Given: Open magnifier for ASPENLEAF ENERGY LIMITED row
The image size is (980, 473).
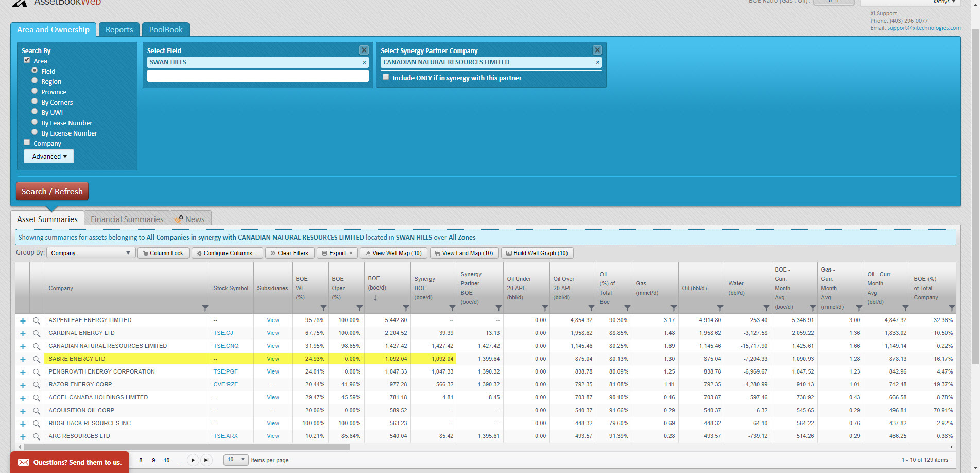Looking at the screenshot, I should click(37, 320).
